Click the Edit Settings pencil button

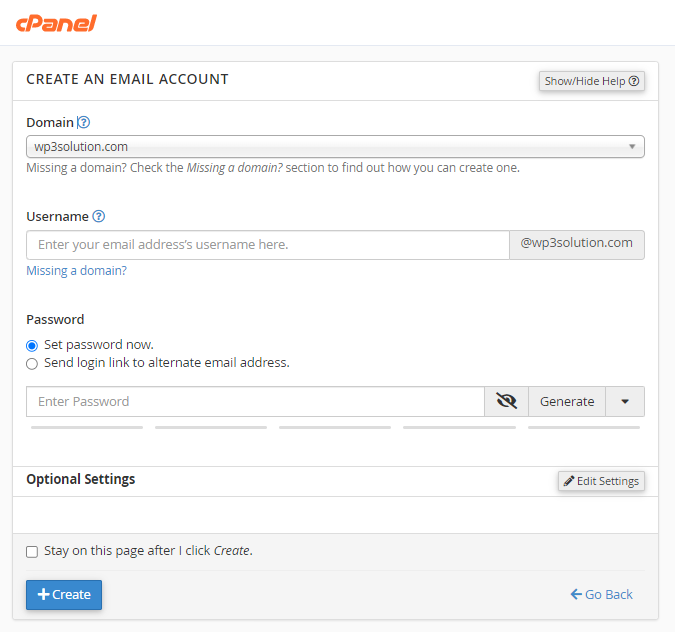tap(600, 481)
